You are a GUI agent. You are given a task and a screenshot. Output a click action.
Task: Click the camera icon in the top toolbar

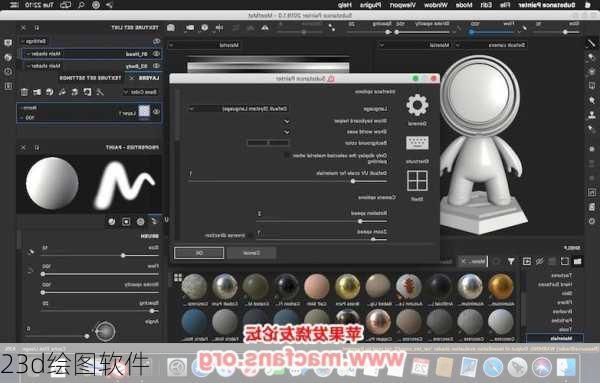click(x=171, y=28)
